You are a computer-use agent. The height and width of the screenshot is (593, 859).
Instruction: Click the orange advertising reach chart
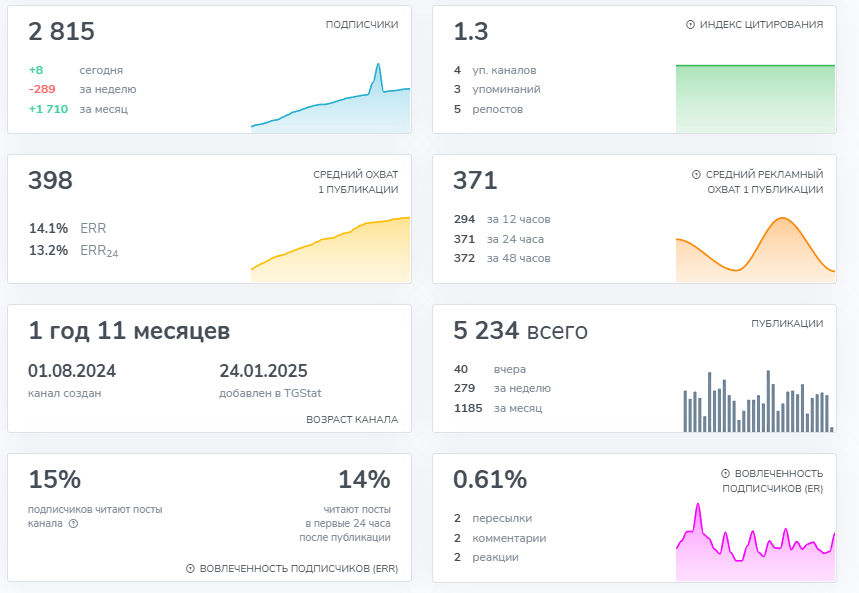coord(755,250)
